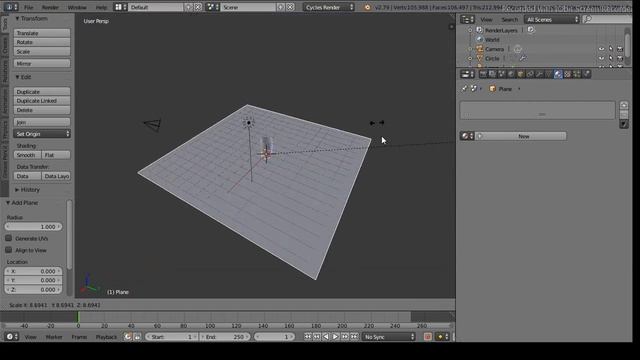Click the Rotate button
This screenshot has height=360, width=640.
(x=42, y=42)
